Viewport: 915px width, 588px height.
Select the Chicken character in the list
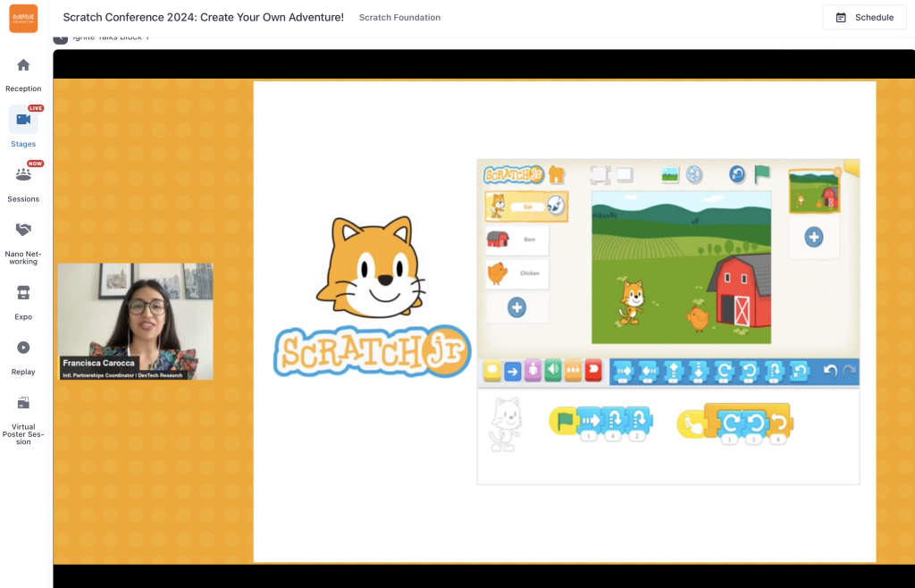click(517, 273)
